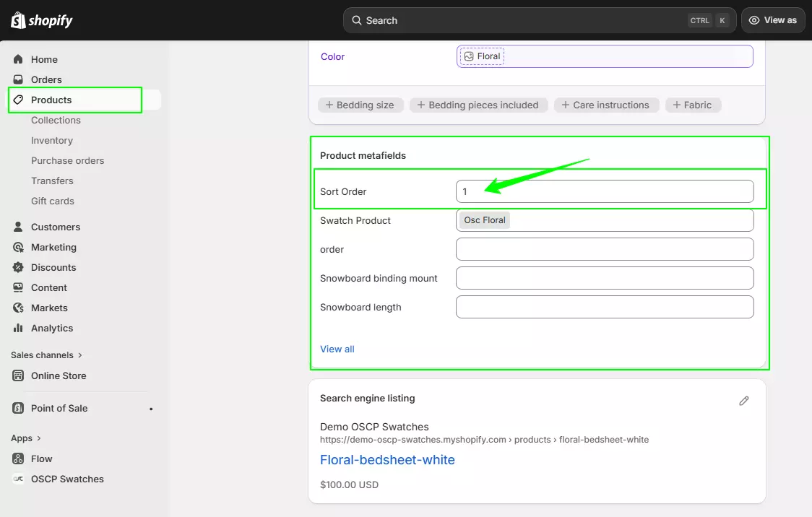Viewport: 812px width, 517px height.
Task: Click the Shopify logo icon
Action: coord(18,20)
